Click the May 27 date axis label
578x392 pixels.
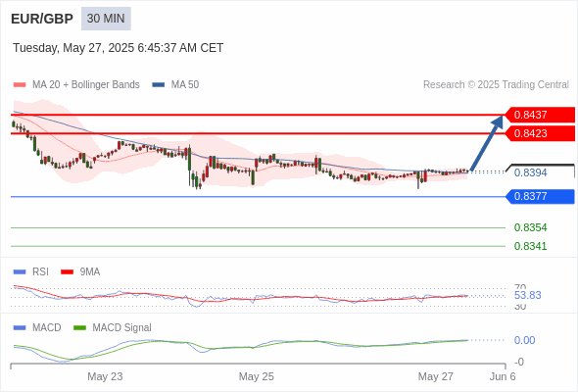[x=435, y=376]
